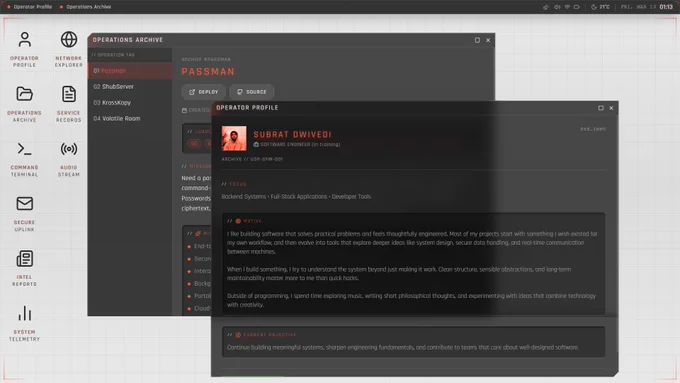The height and width of the screenshot is (383, 680).
Task: Maximize the Operator Profile window
Action: [x=601, y=108]
